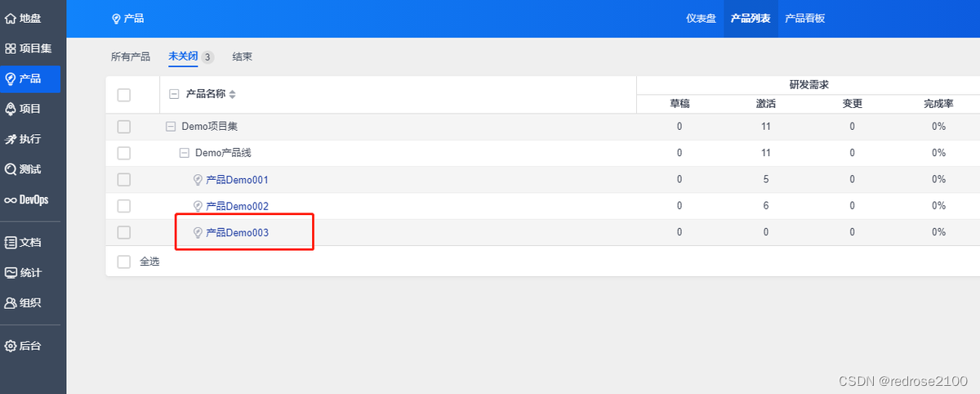Check the 产品Demo002 row checkbox
Screen dimensions: 980x394
[x=124, y=206]
